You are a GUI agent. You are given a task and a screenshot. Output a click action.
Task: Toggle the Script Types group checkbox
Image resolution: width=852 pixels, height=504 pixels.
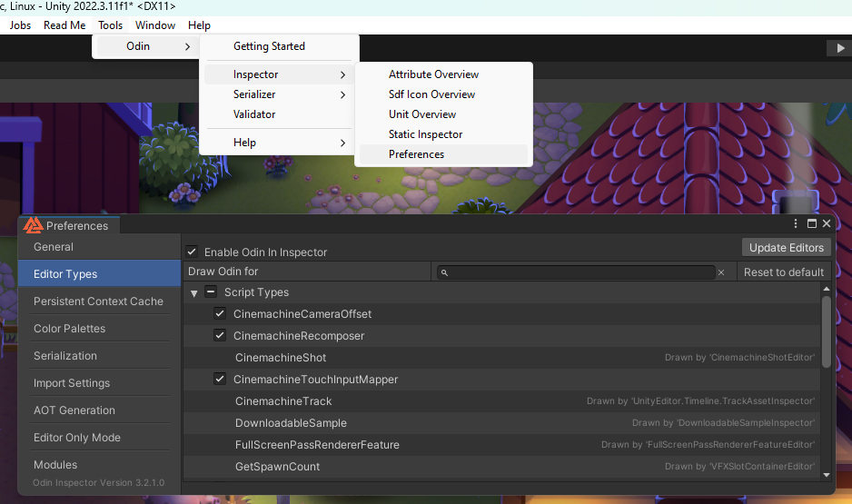[x=211, y=292]
